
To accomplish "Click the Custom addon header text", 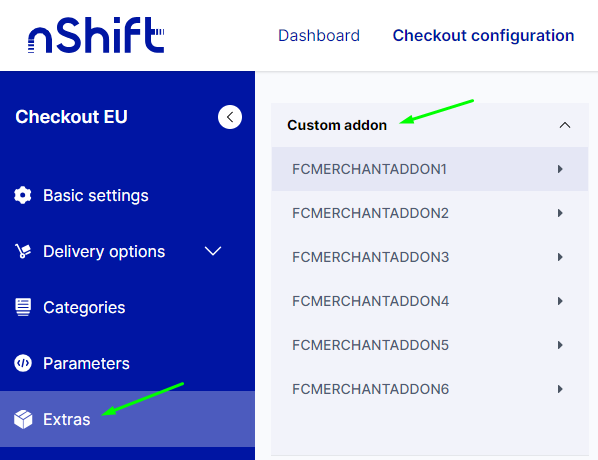I will point(337,125).
